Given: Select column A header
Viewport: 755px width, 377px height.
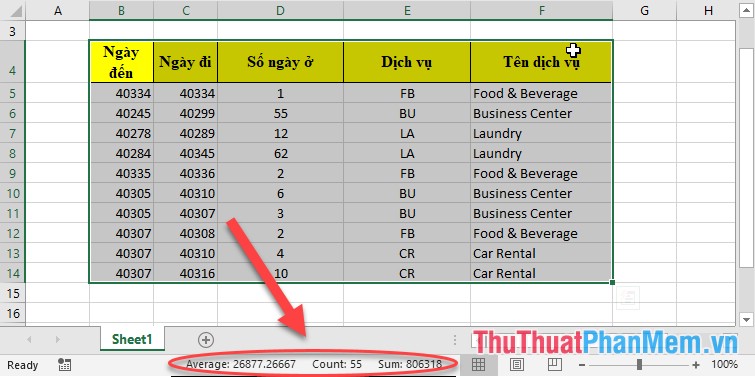Looking at the screenshot, I should click(58, 11).
